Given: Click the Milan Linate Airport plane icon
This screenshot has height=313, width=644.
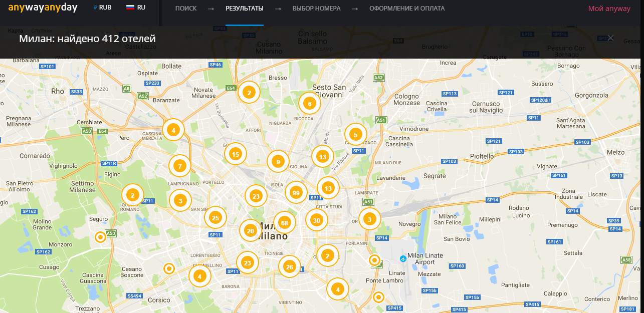Looking at the screenshot, I should click(x=403, y=258).
